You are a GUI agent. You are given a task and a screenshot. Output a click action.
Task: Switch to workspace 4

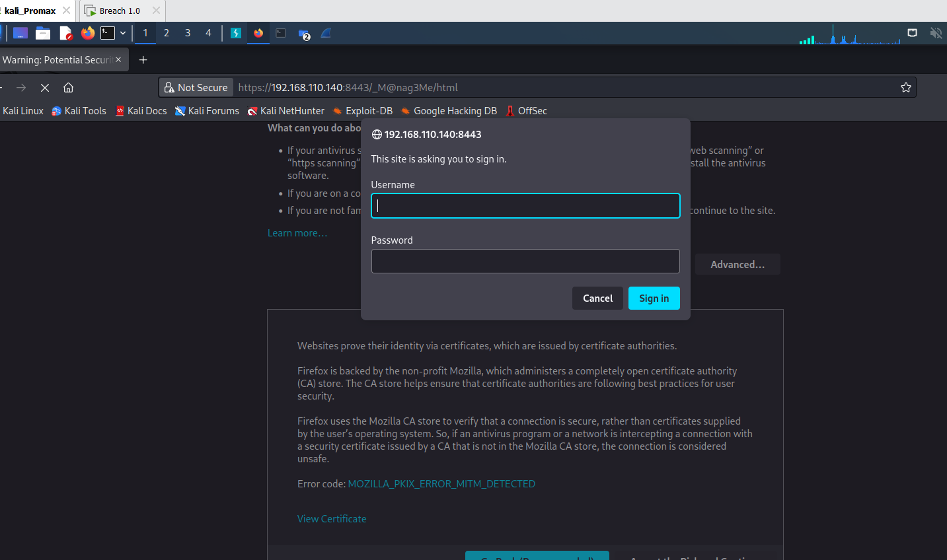(x=208, y=33)
